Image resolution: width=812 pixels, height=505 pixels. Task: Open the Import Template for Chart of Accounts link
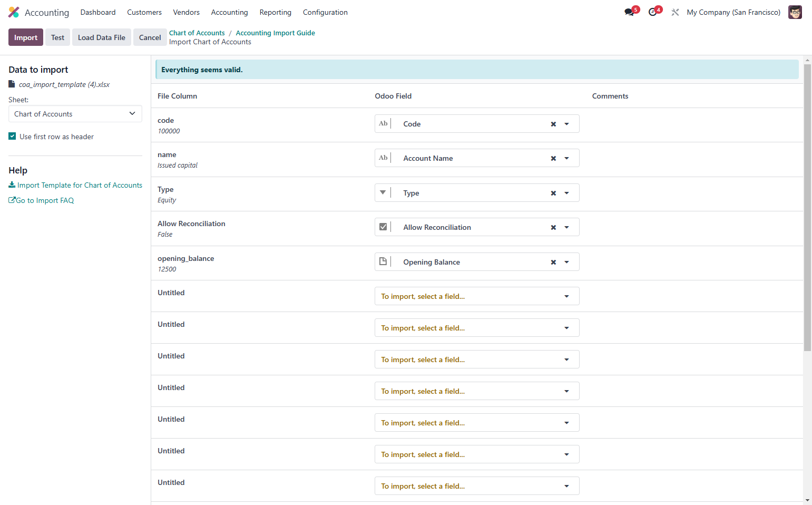[75, 185]
